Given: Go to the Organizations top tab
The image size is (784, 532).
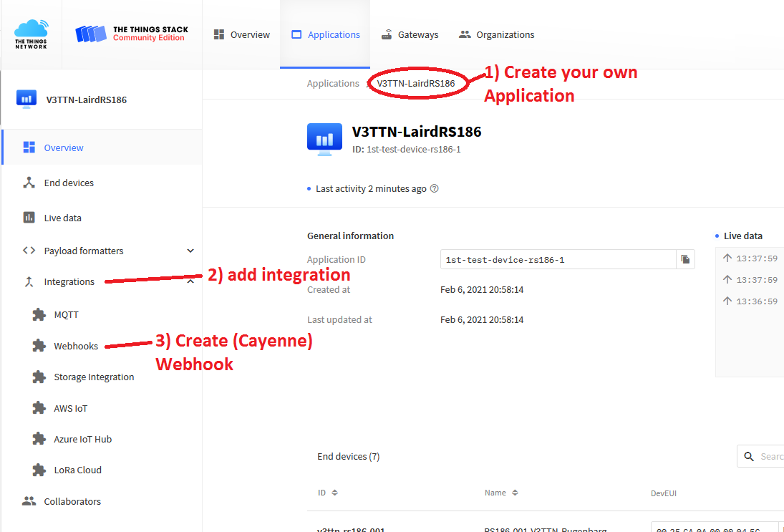Looking at the screenshot, I should [x=496, y=34].
